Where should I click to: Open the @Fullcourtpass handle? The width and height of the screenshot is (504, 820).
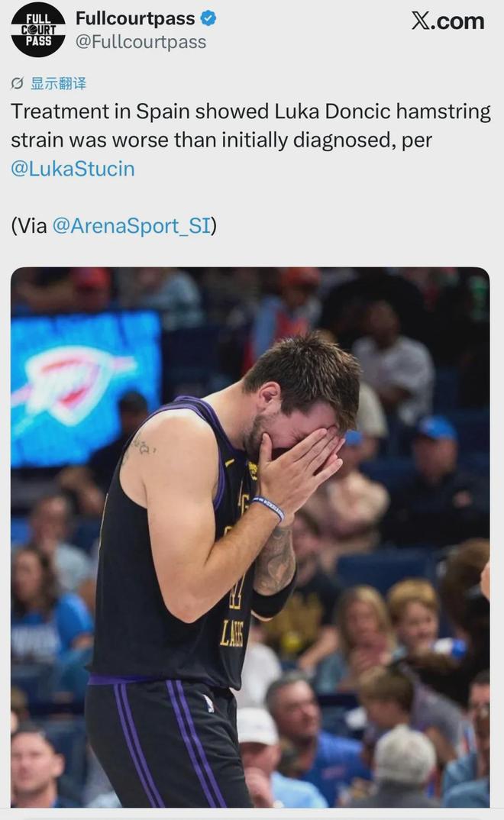pos(141,42)
